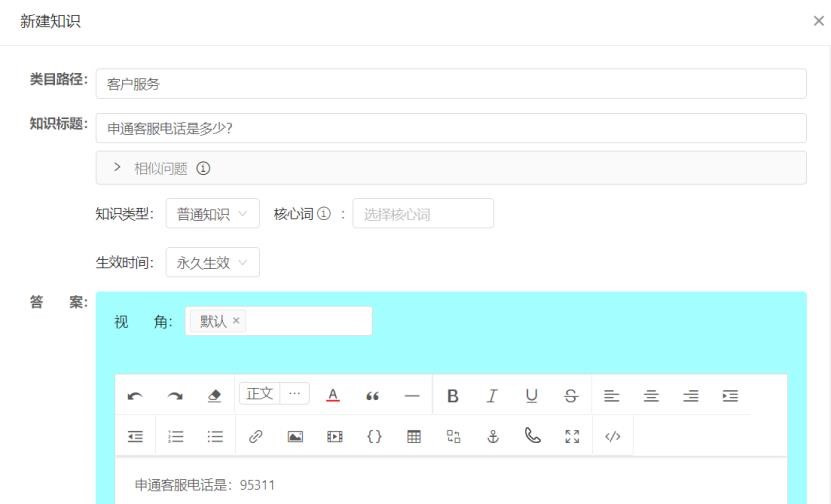Image resolution: width=831 pixels, height=504 pixels.
Task: Undo the last edit in the editor
Action: pos(135,396)
